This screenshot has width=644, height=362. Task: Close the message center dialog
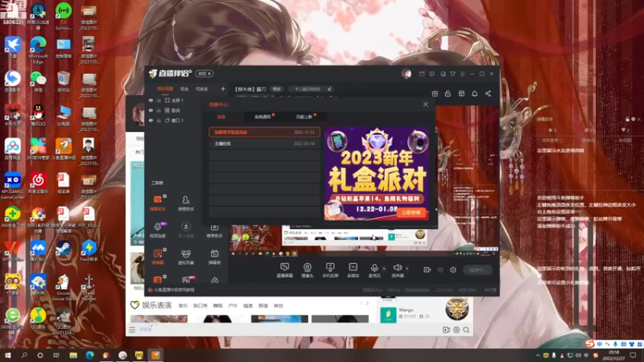tap(426, 105)
